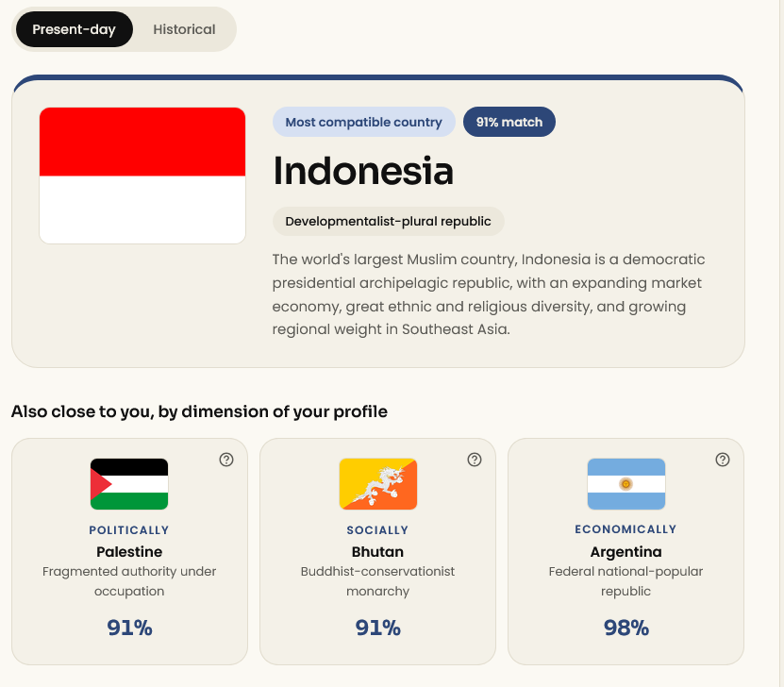The width and height of the screenshot is (784, 687).
Task: Click the Bhutan country name
Action: pyautogui.click(x=377, y=551)
